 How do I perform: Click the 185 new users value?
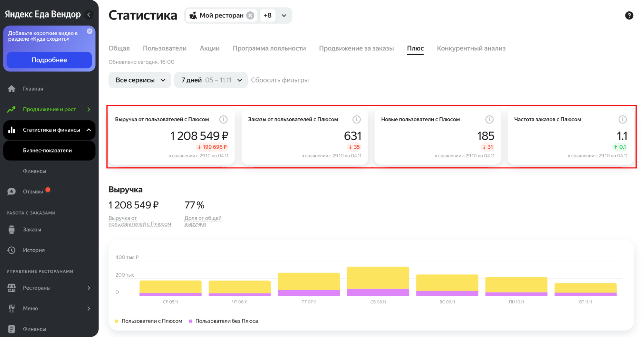(x=485, y=136)
